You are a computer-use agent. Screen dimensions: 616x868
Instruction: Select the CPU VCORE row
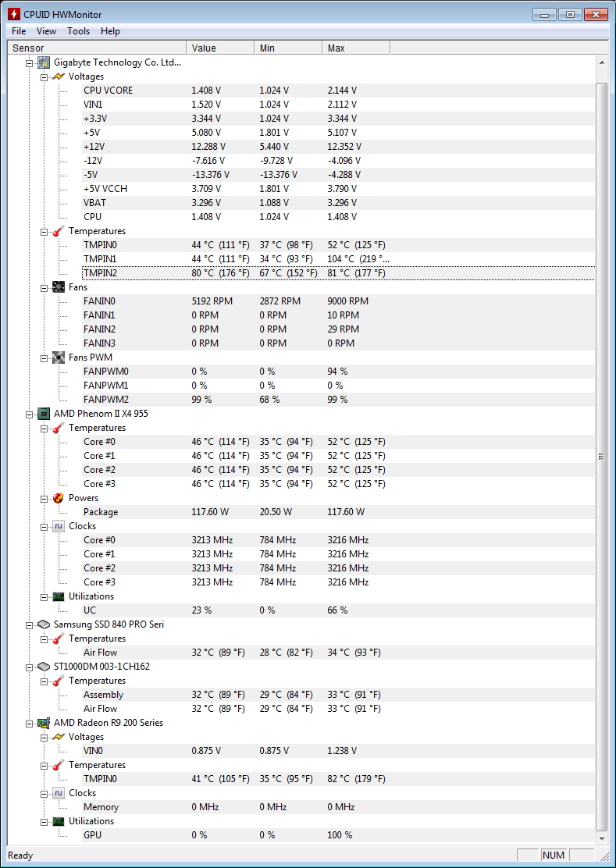[338, 91]
